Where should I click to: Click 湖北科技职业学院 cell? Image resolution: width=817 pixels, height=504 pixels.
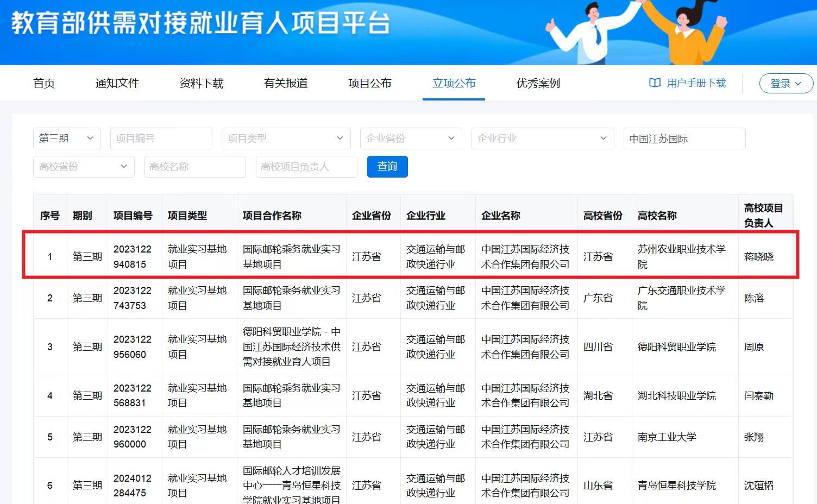(677, 396)
